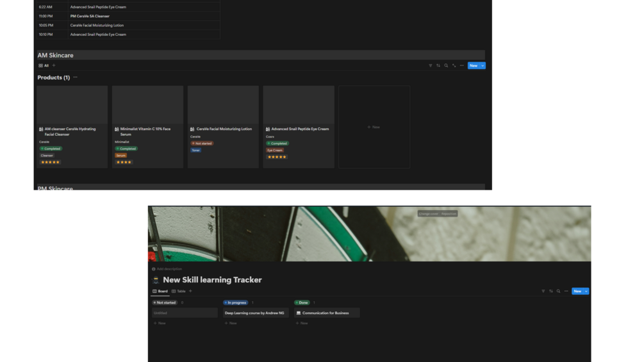Open Advanced Snail Peptide Eye Cream card title

301,129
